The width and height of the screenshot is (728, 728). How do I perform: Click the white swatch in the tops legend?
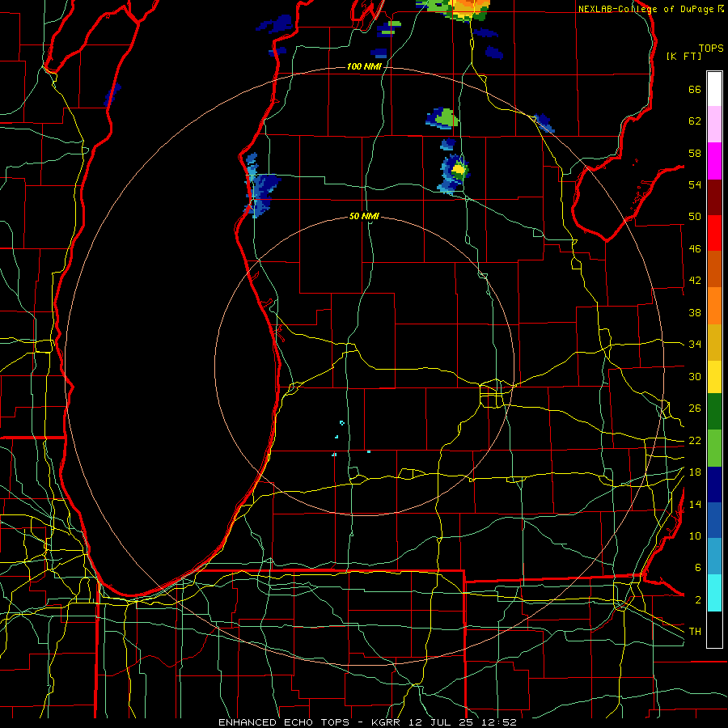coord(714,89)
